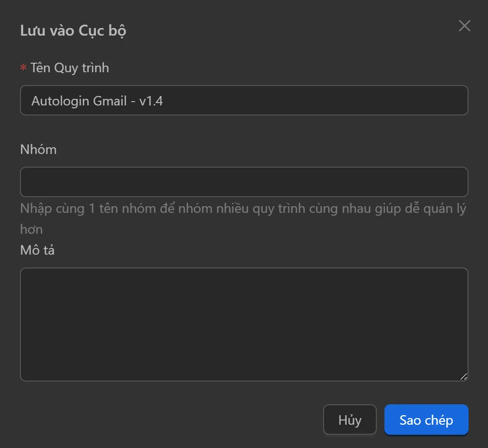
Task: Click the Hủy button to cancel
Action: 350,419
